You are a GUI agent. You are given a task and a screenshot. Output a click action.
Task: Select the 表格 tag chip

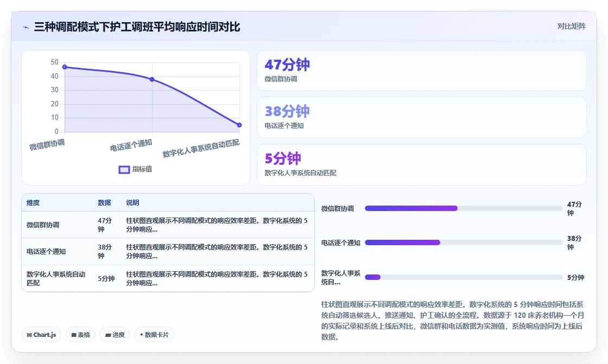pyautogui.click(x=80, y=335)
